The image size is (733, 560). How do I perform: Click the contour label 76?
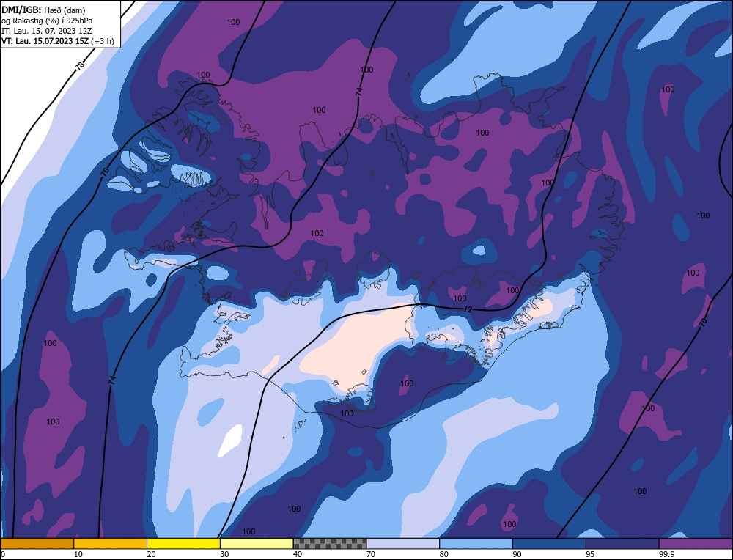pos(105,172)
